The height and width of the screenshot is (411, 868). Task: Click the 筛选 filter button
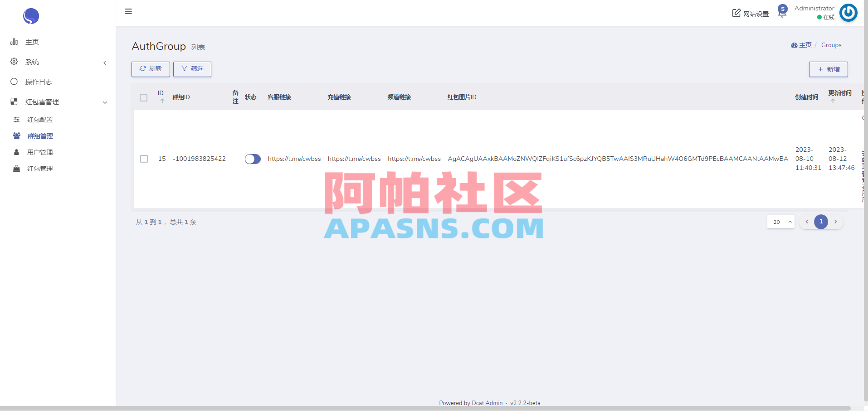pyautogui.click(x=192, y=69)
